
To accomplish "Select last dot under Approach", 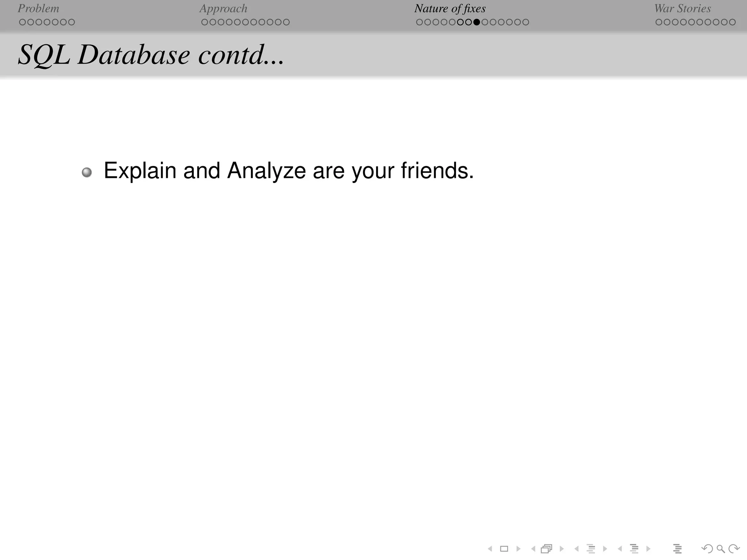I will (286, 22).
